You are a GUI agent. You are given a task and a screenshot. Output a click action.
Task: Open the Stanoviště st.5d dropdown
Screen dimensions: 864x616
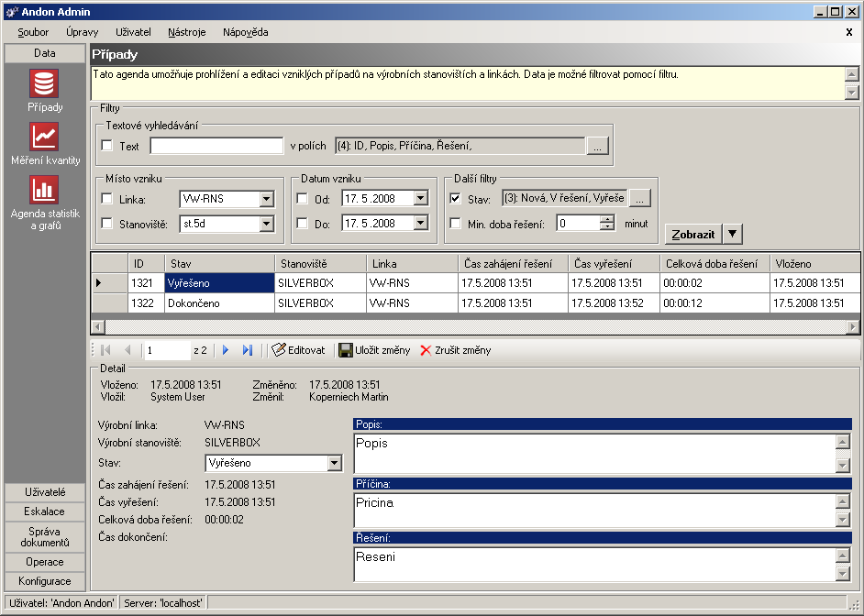(266, 223)
